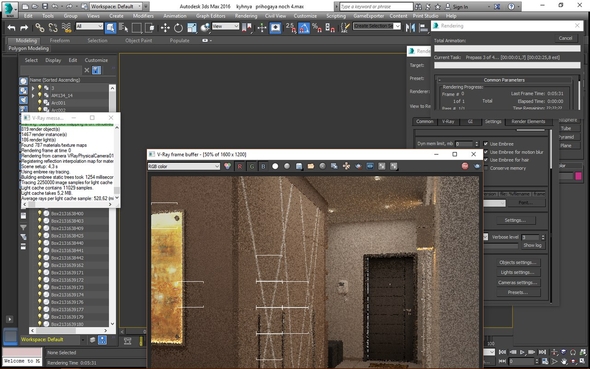Activate Bind to Space Warp tool
The width and height of the screenshot is (590, 369).
click(67, 27)
